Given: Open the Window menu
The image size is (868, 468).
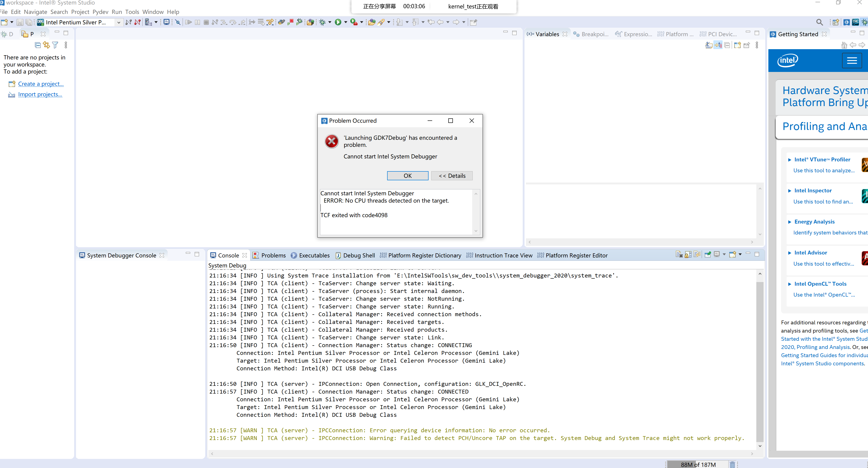Looking at the screenshot, I should 153,12.
